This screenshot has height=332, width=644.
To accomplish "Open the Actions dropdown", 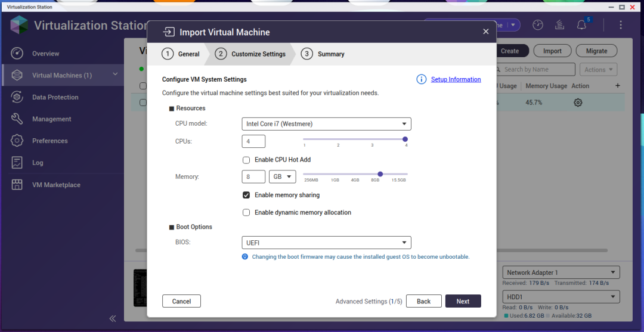I will tap(599, 69).
